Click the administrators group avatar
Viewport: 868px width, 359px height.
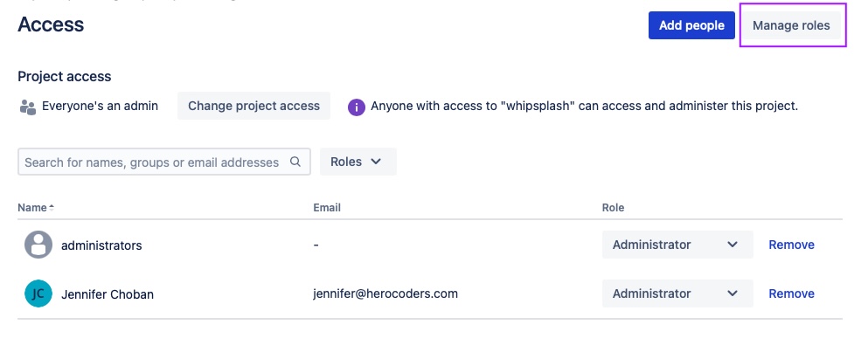pos(38,245)
